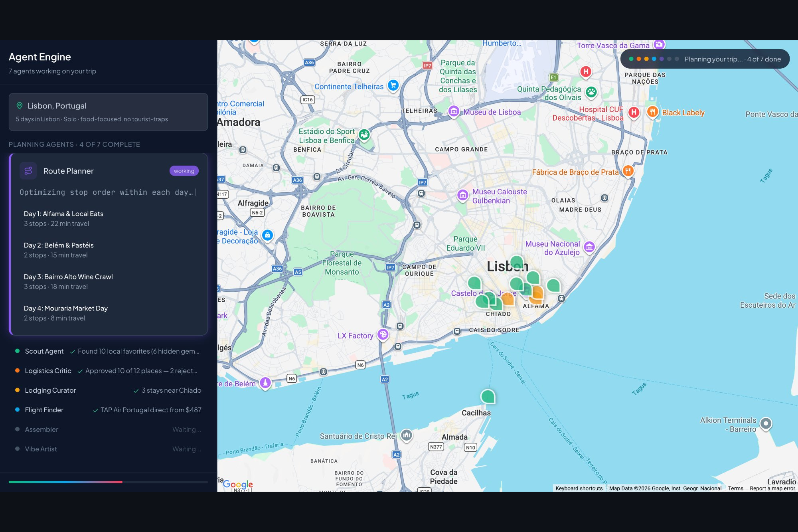Image resolution: width=798 pixels, height=532 pixels.
Task: Open Day 4: Mouraria Market Day
Action: point(66,313)
